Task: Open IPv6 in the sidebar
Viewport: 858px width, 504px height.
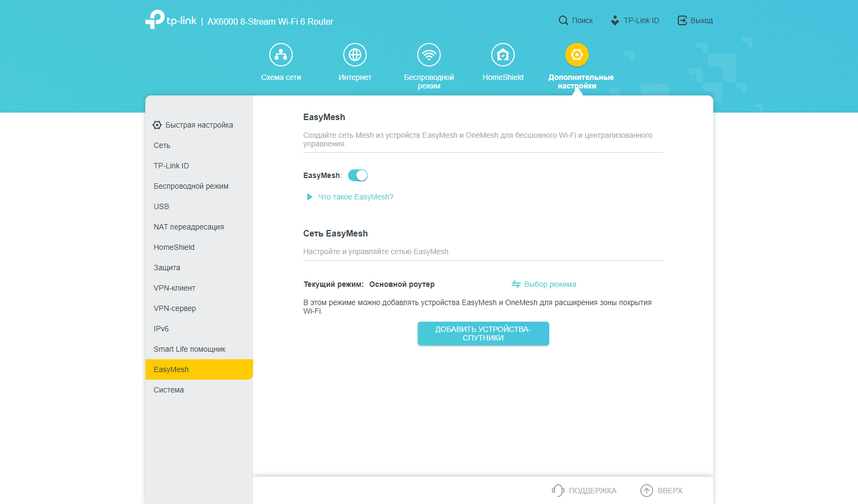Action: pos(199,329)
